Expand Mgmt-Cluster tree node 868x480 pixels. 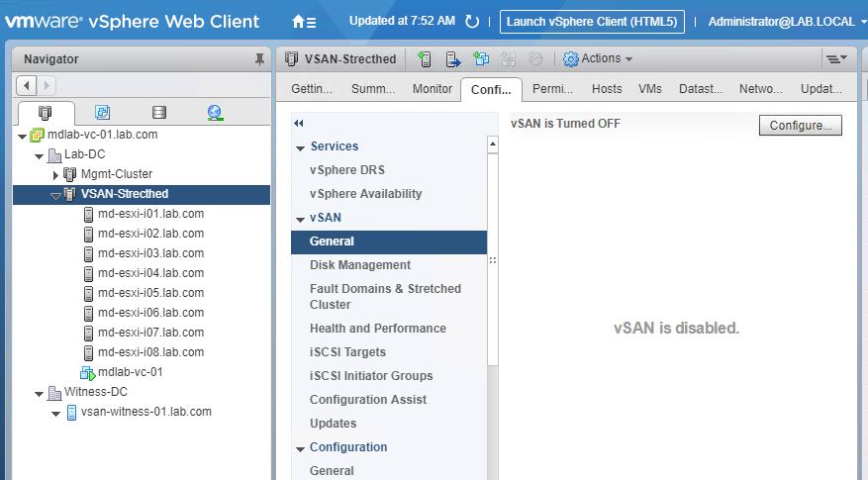click(55, 175)
